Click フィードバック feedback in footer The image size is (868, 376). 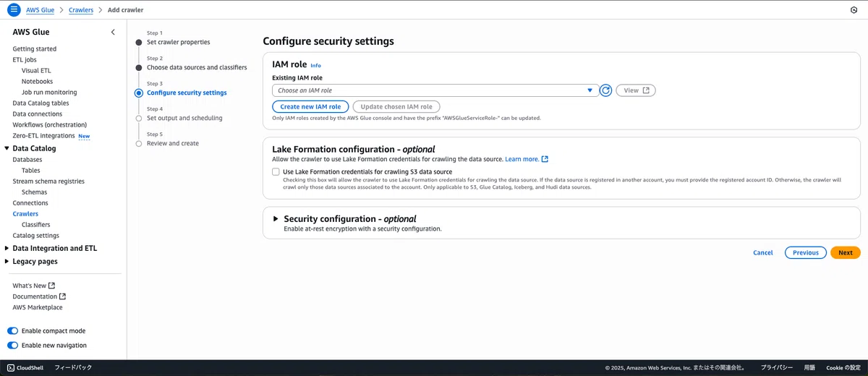pos(73,367)
